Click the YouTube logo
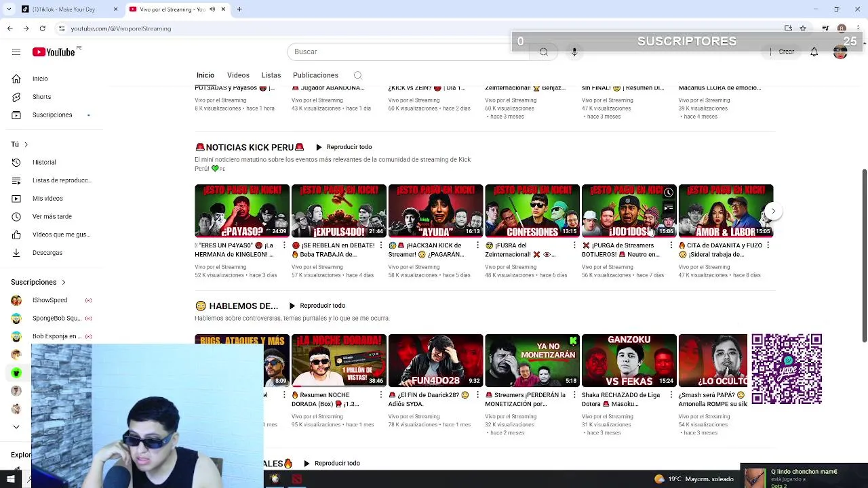 click(x=54, y=52)
